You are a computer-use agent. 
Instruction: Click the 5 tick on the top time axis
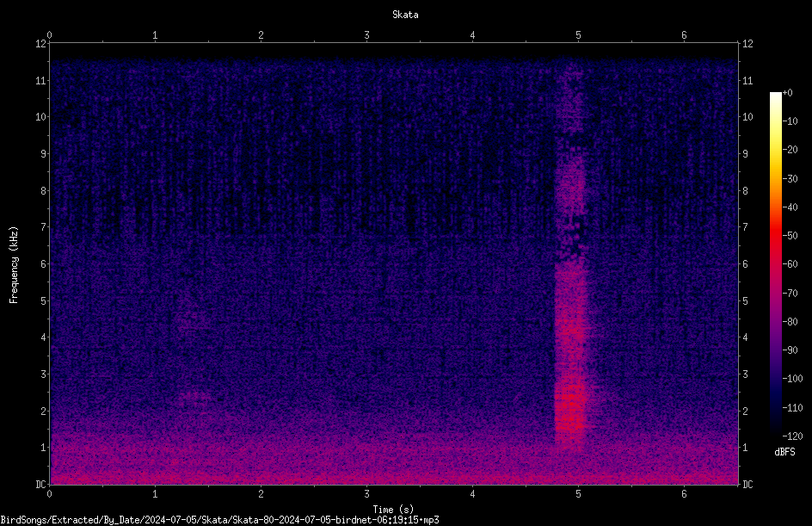[578, 35]
